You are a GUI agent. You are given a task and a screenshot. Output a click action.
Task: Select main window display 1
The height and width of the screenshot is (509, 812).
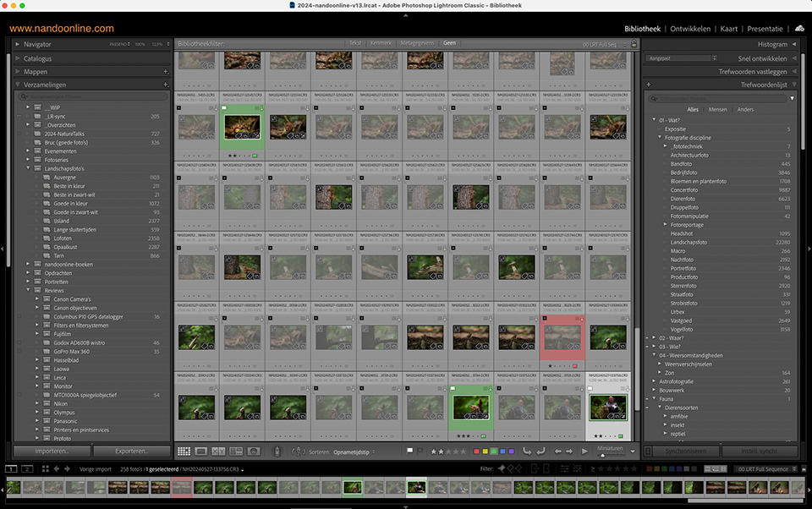tap(11, 468)
